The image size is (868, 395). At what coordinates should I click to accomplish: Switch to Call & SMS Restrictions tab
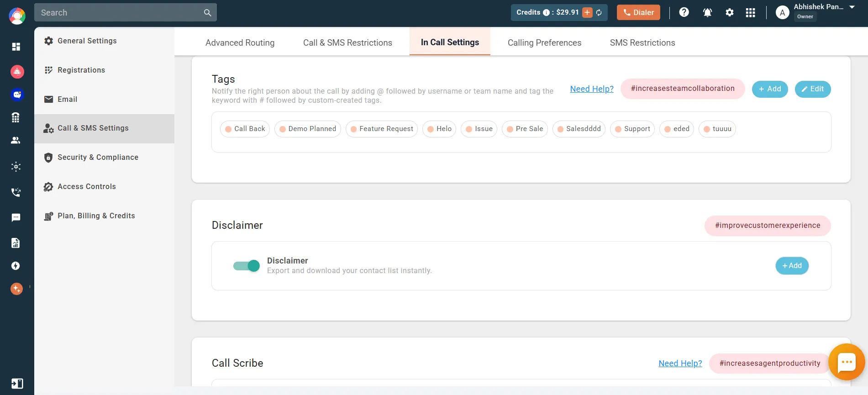coord(347,42)
